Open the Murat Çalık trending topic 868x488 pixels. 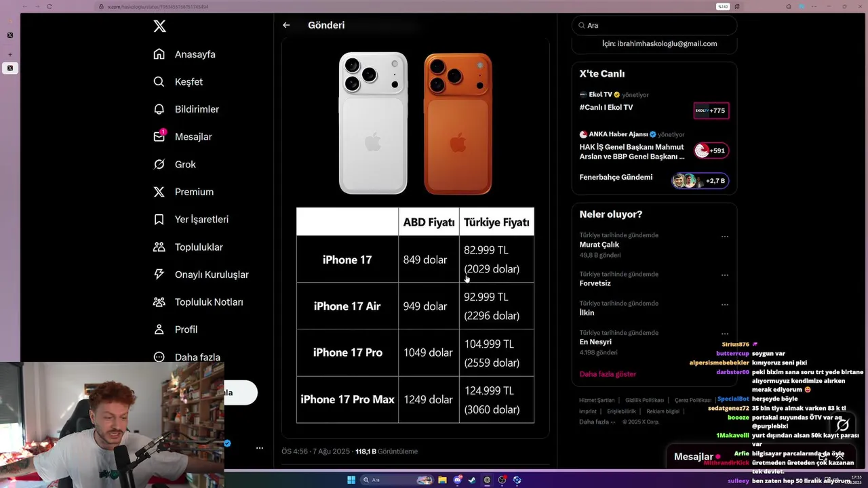click(599, 245)
